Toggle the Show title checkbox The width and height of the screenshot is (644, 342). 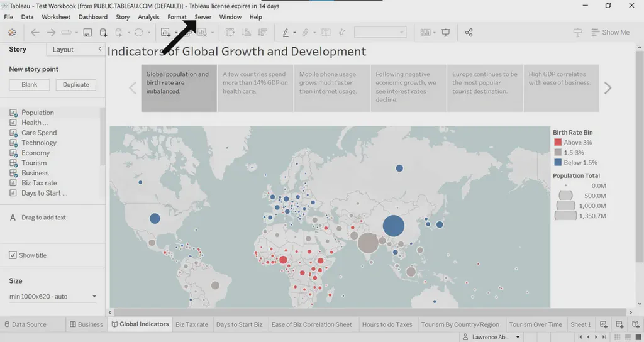click(13, 255)
